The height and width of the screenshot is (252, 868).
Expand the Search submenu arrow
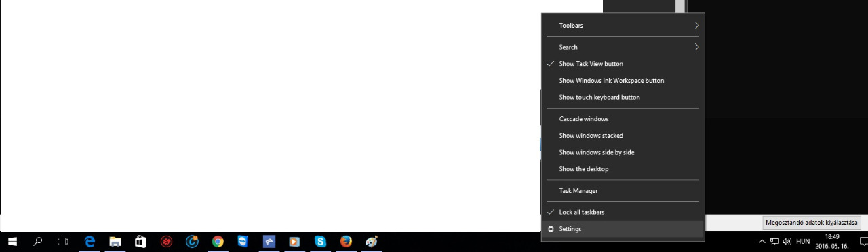696,47
